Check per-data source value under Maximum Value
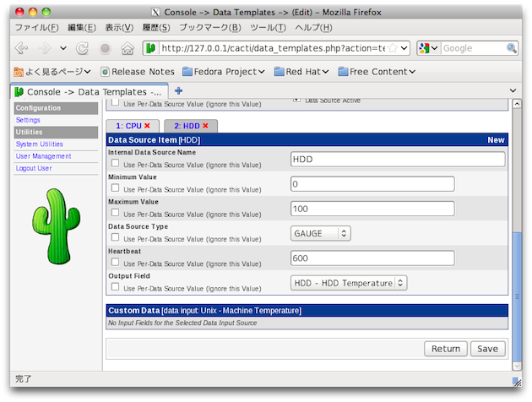This screenshot has width=532, height=402. (115, 213)
